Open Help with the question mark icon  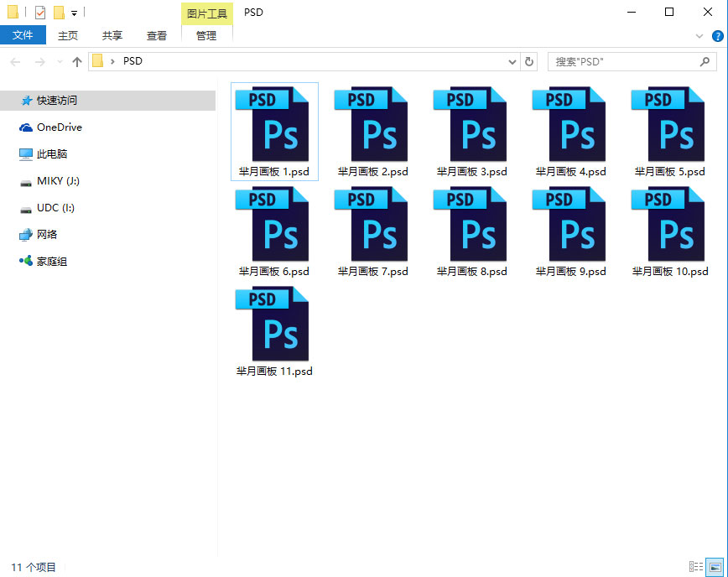pos(718,36)
